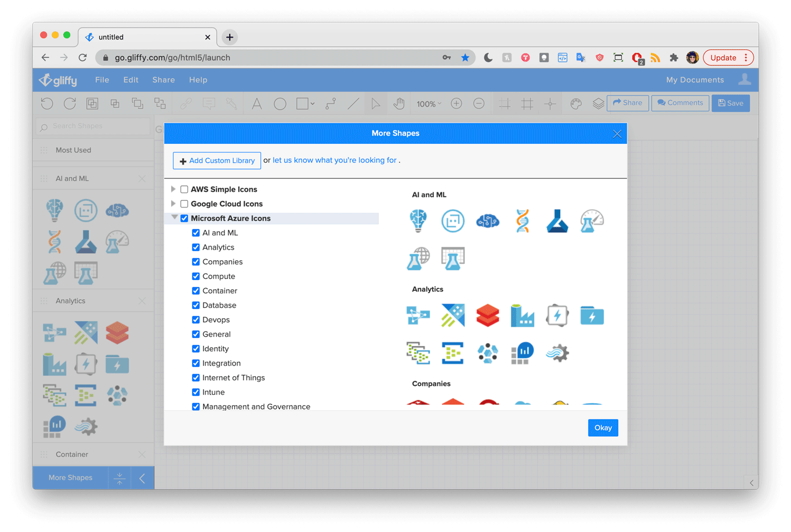Remove the Analytics section from the sidebar

[x=142, y=301]
